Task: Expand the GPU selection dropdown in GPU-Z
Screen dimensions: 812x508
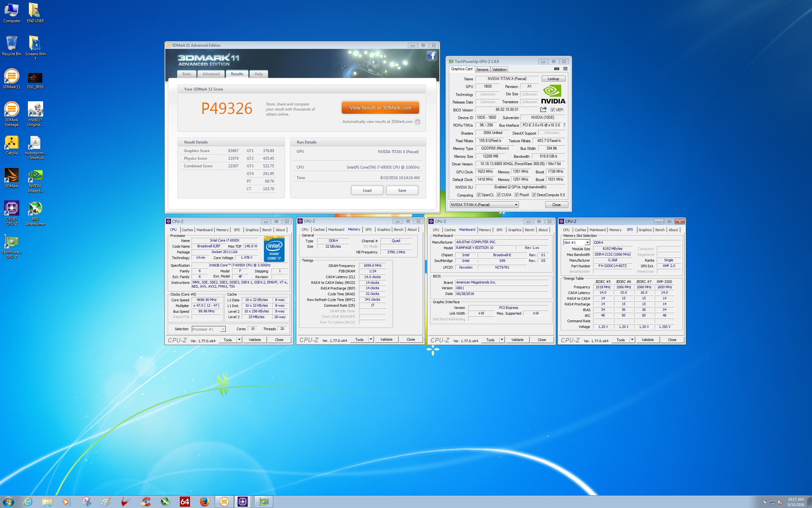Action: coord(516,204)
